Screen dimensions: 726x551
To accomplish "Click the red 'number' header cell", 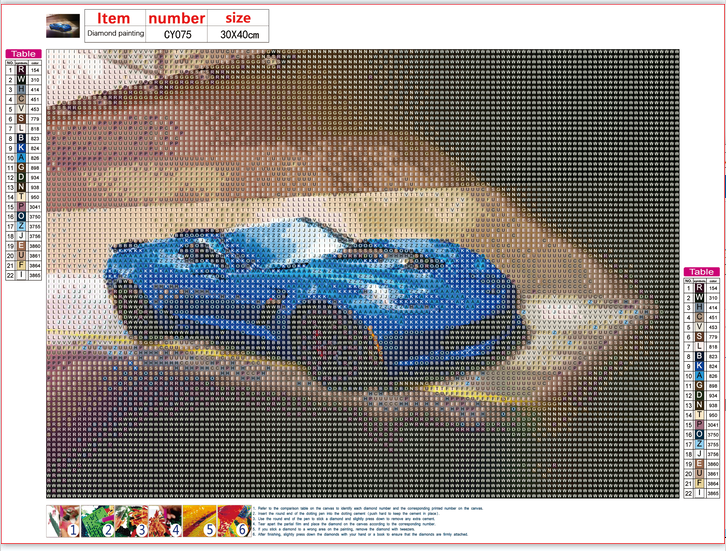I will point(176,17).
